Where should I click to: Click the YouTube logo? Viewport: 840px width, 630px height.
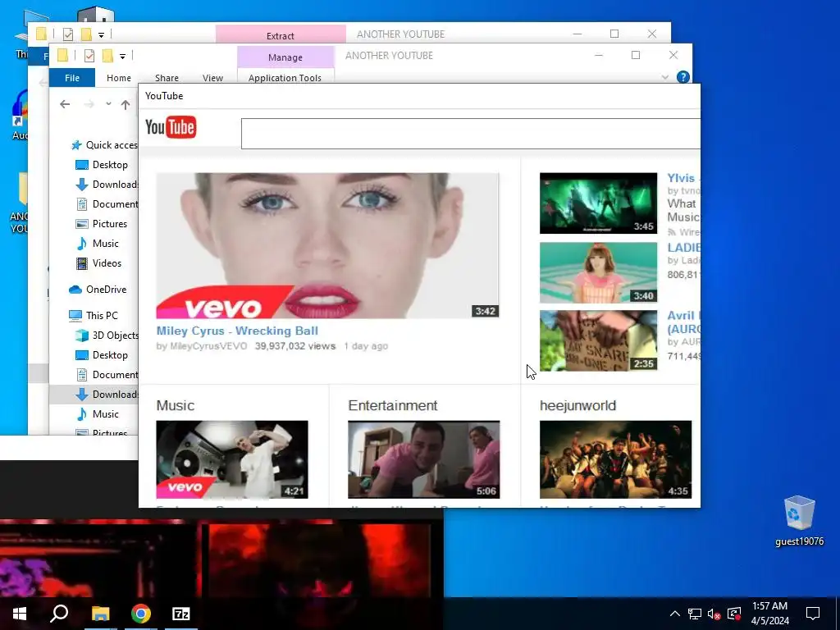(x=171, y=127)
